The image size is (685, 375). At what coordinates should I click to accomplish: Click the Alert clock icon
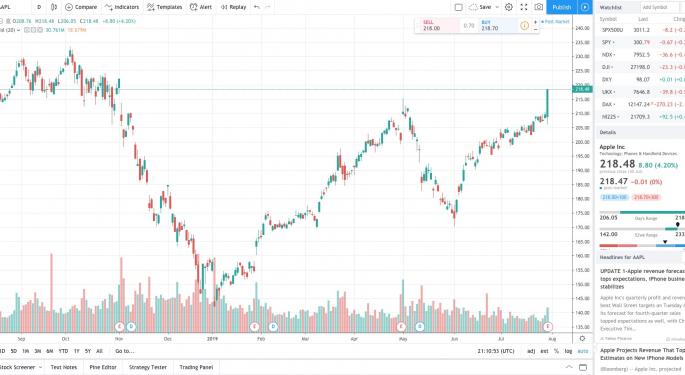click(x=194, y=7)
